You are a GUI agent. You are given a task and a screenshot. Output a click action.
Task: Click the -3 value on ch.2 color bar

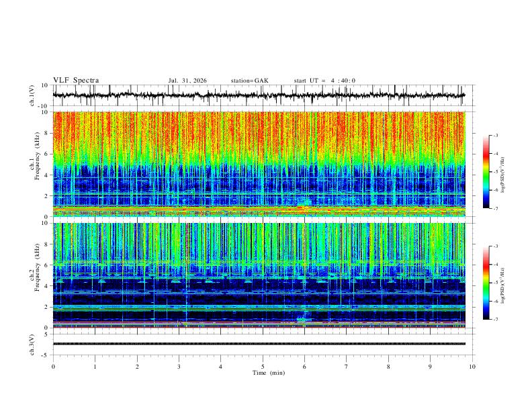(x=496, y=246)
